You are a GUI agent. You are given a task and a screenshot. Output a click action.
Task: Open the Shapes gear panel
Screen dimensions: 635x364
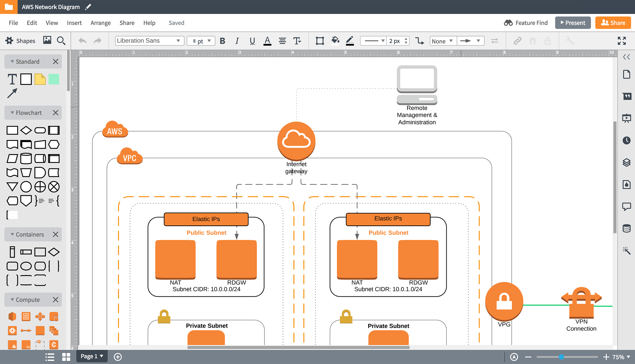pyautogui.click(x=20, y=41)
